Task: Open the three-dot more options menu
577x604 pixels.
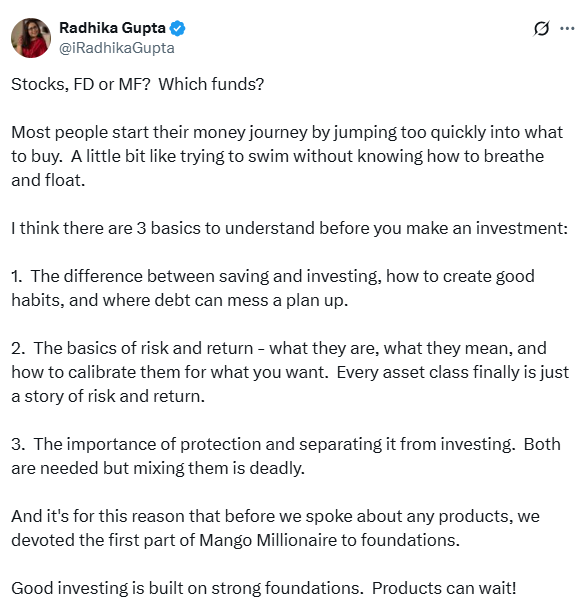Action: click(567, 28)
